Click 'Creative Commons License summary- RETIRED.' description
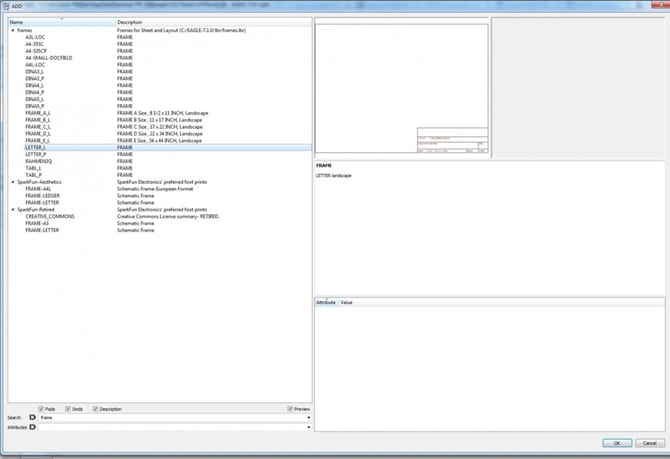Screen dimensions: 670x459 [x=168, y=216]
